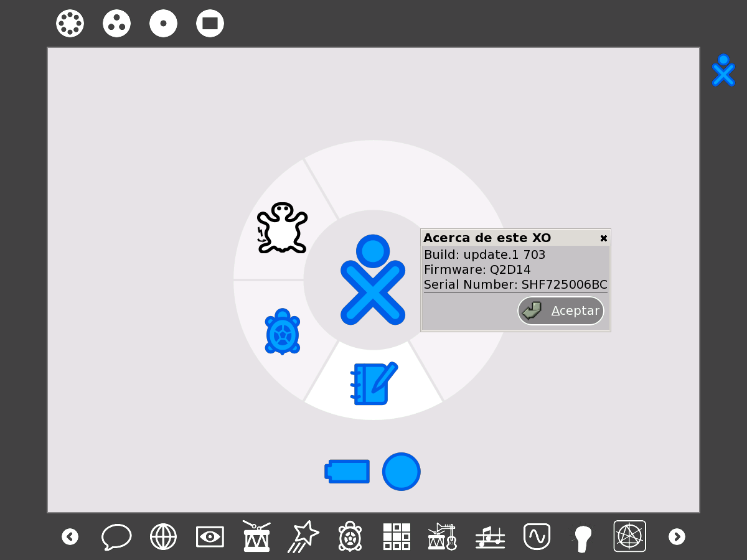This screenshot has height=560, width=747.
Task: Launch the TamTam Edit music notes activity
Action: (490, 536)
